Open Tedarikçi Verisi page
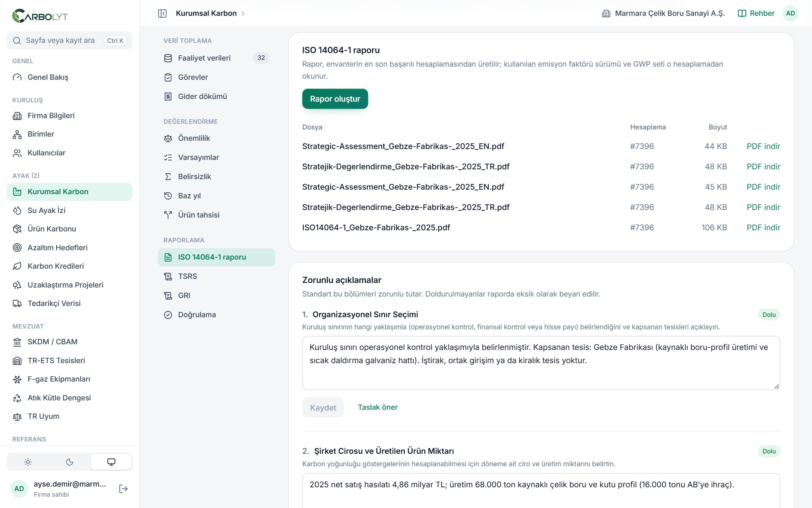This screenshot has height=508, width=812. pos(70,303)
